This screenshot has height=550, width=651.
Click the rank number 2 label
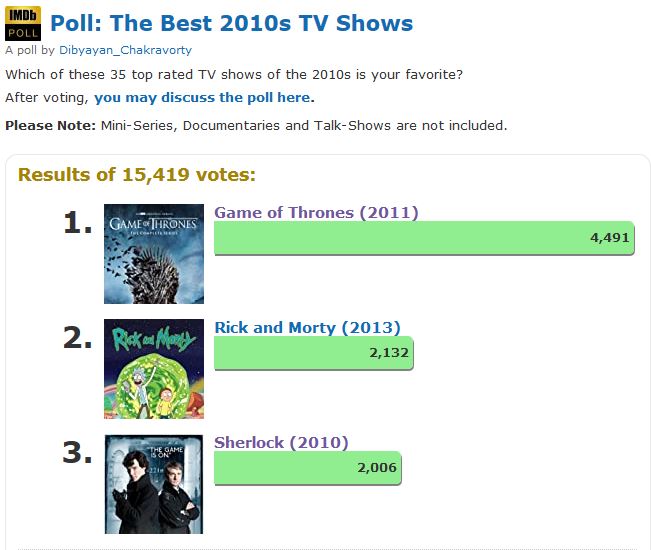click(78, 338)
